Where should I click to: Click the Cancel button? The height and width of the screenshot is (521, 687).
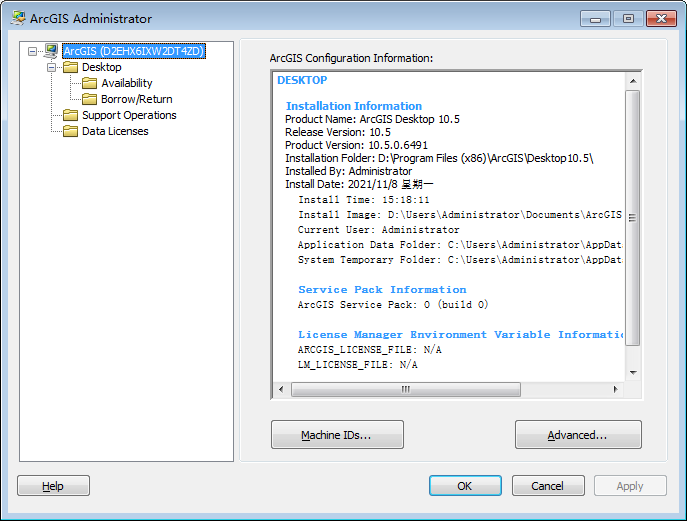tap(548, 486)
